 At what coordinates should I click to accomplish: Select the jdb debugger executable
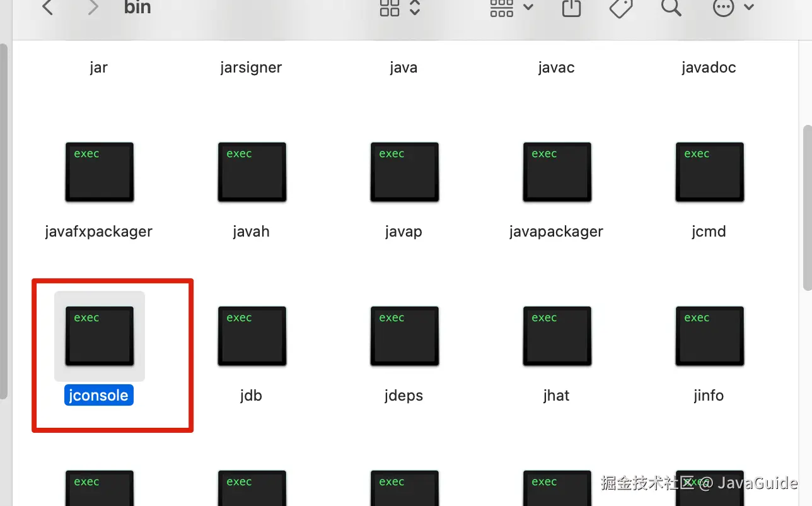point(252,336)
